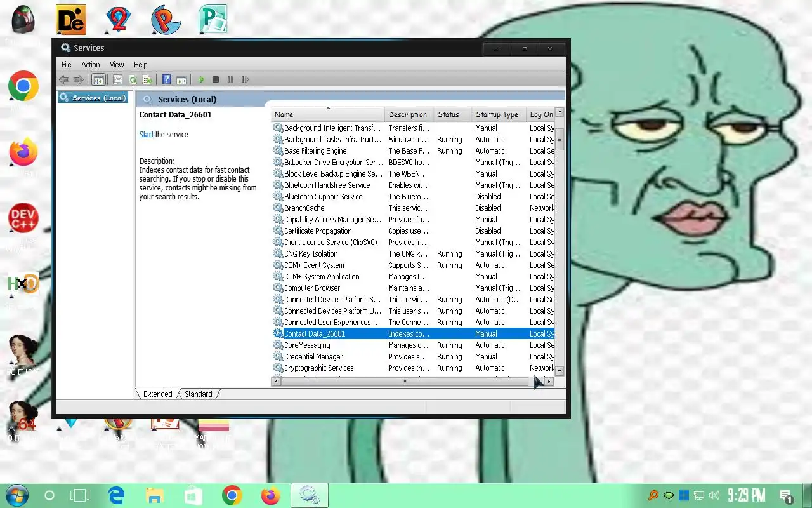Open the Windows Start button
Viewport: 812px width, 508px height.
point(16,495)
